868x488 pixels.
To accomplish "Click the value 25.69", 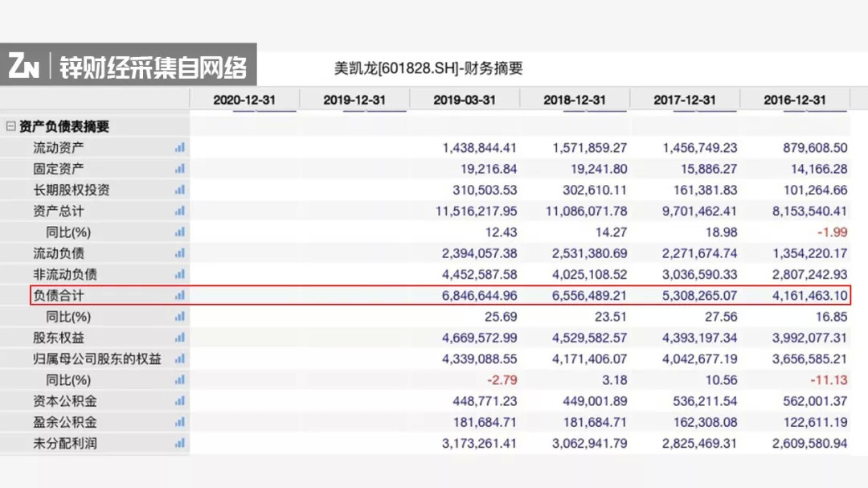I will coord(501,317).
